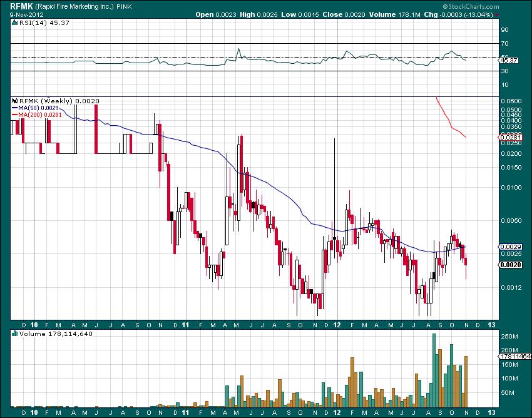The image size is (532, 418).
Task: Click the price axis label 0.0200
Action: (511, 154)
